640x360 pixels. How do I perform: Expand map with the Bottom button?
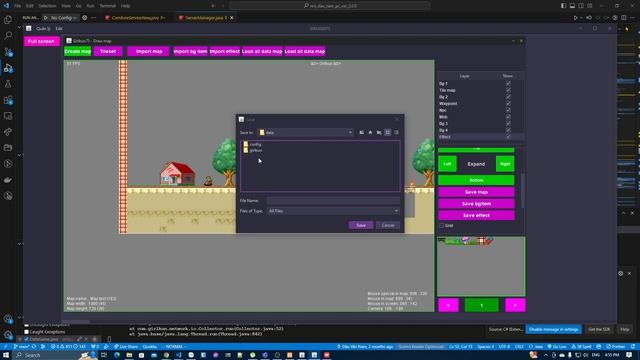[x=476, y=180]
